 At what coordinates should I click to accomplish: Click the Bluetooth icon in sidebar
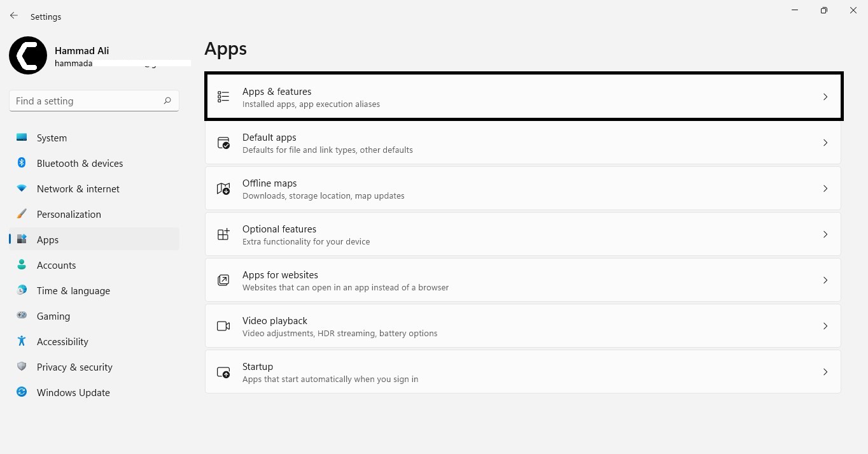[22, 163]
